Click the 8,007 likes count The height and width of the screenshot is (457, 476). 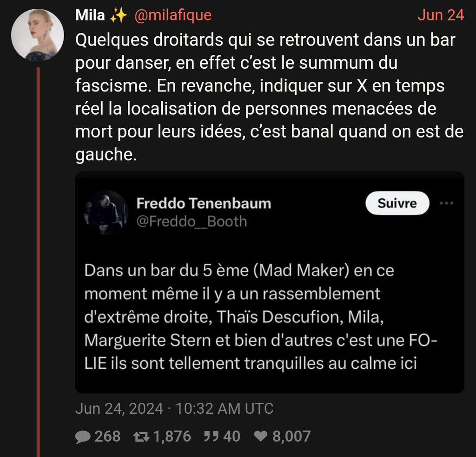pos(291,436)
